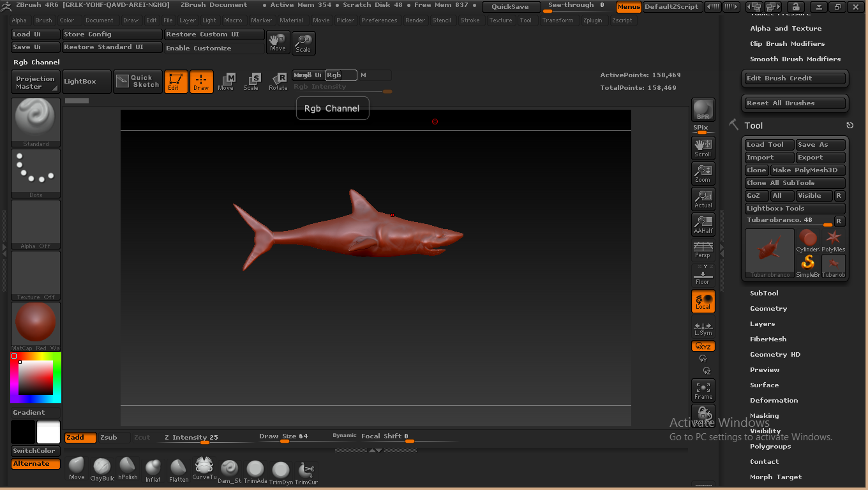Activate the Rotate mode icon
This screenshot has width=868, height=490.
[x=278, y=82]
